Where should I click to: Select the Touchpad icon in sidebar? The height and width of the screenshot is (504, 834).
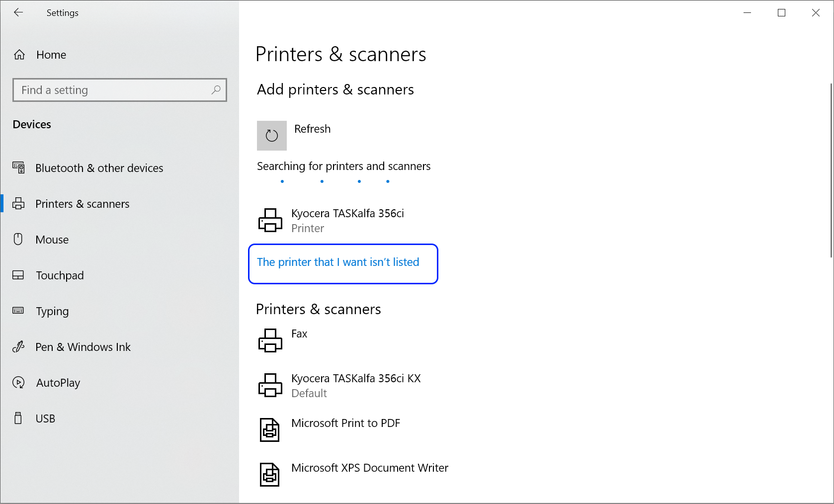click(18, 275)
